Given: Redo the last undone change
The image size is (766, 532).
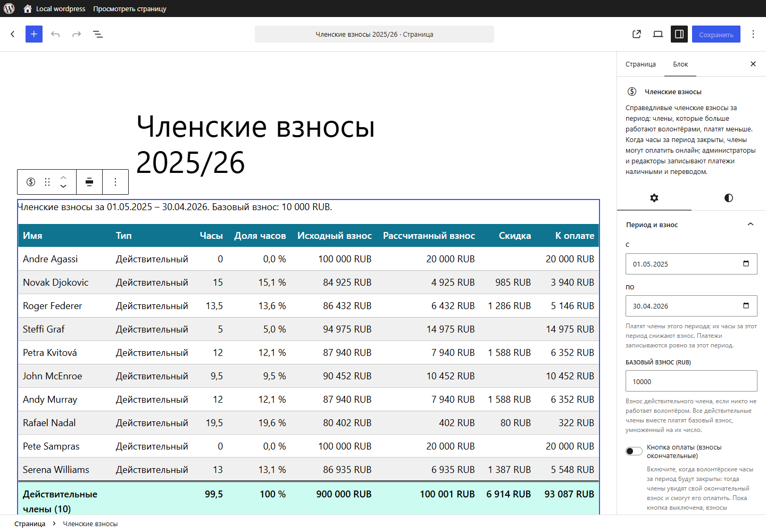Looking at the screenshot, I should [x=77, y=34].
